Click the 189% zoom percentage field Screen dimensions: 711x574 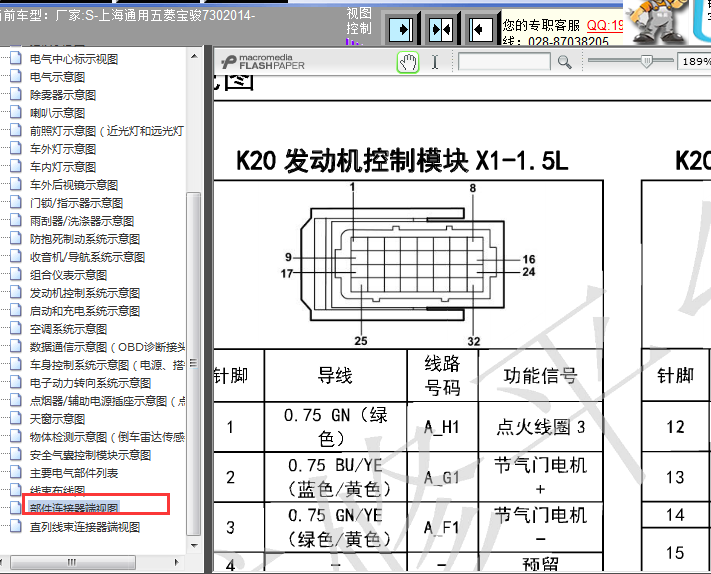(694, 61)
